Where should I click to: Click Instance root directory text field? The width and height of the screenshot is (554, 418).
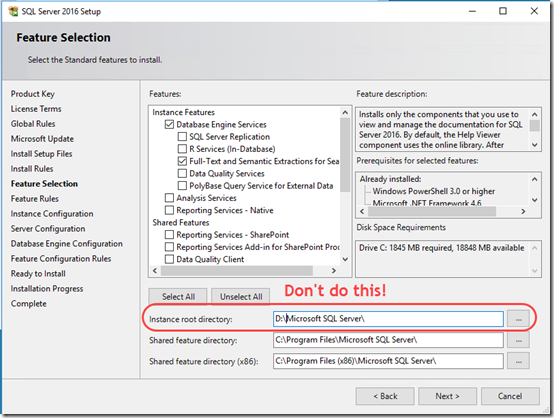click(388, 319)
